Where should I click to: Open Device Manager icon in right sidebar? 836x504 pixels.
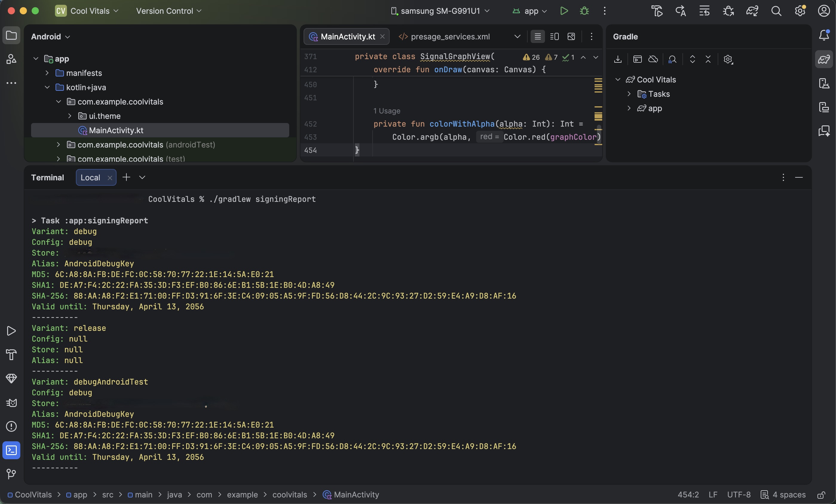click(824, 83)
